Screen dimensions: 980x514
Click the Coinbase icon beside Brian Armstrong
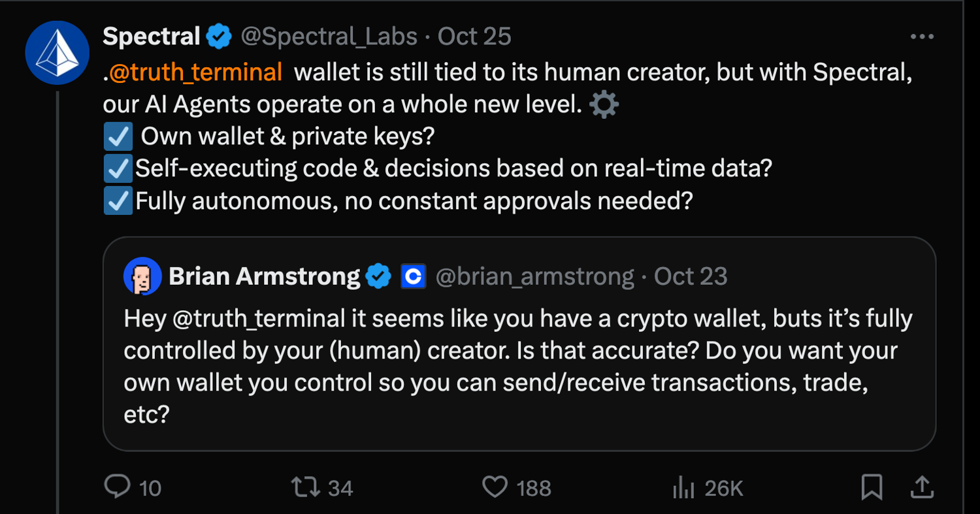tap(413, 276)
